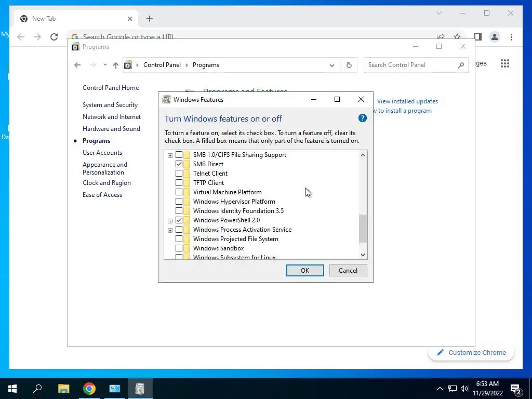
Task: Go to Control Panel Home
Action: [111, 88]
